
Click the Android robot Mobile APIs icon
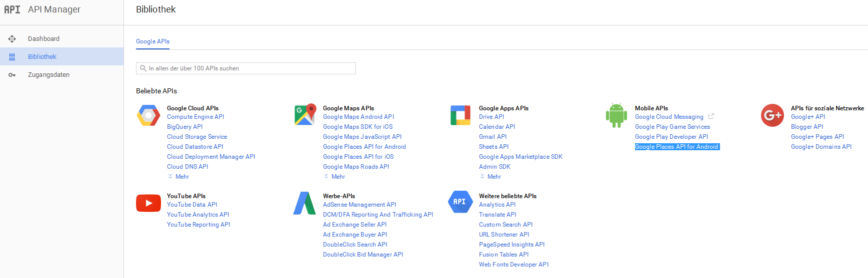coord(616,115)
